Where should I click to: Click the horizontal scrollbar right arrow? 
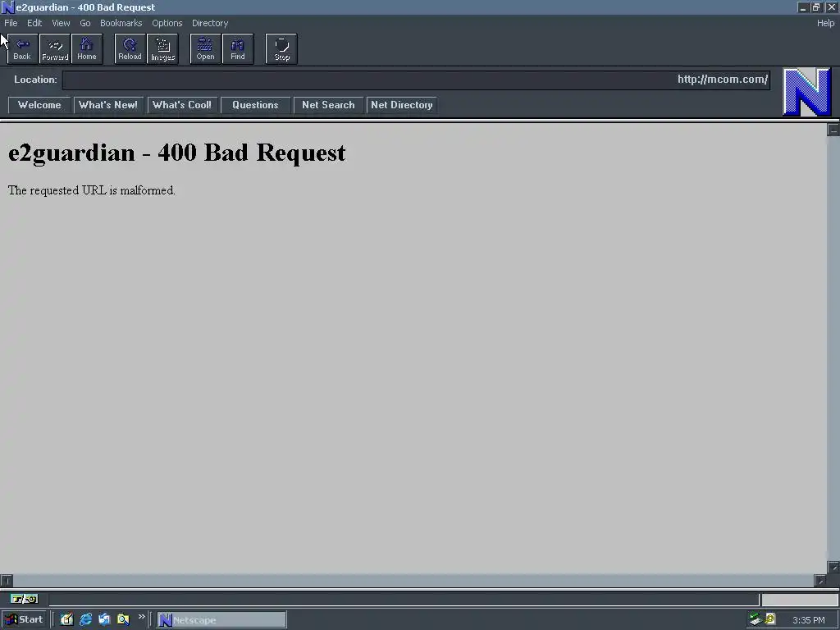pyautogui.click(x=820, y=581)
